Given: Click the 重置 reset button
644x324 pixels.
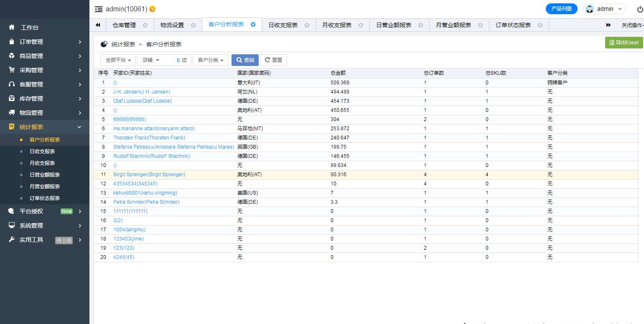Looking at the screenshot, I should tap(273, 60).
